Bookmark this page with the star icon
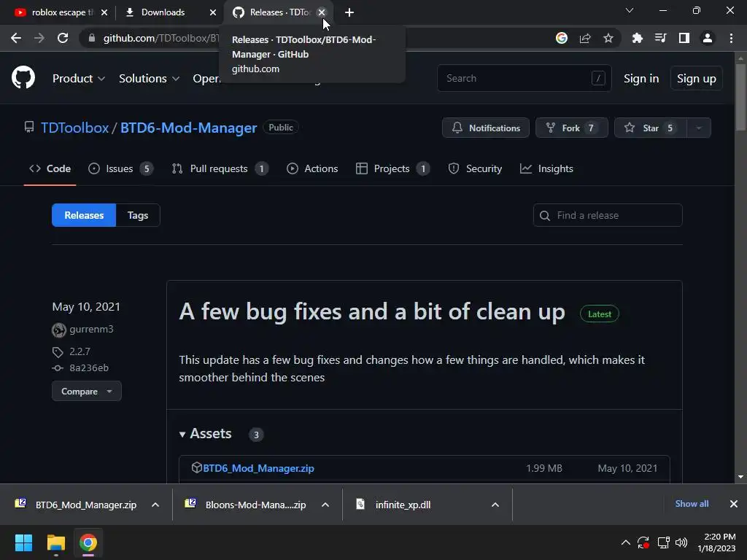The width and height of the screenshot is (747, 560). [608, 38]
